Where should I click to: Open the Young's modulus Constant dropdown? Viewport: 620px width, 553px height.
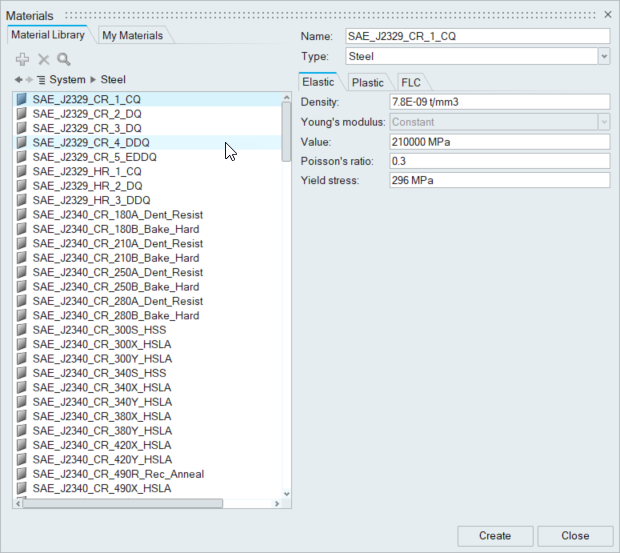[603, 122]
